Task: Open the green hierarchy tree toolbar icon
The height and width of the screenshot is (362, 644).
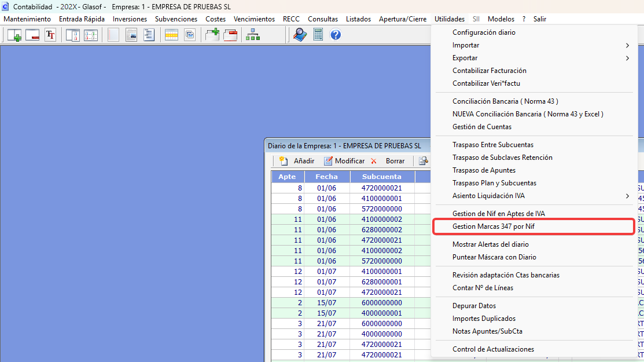Action: (253, 35)
